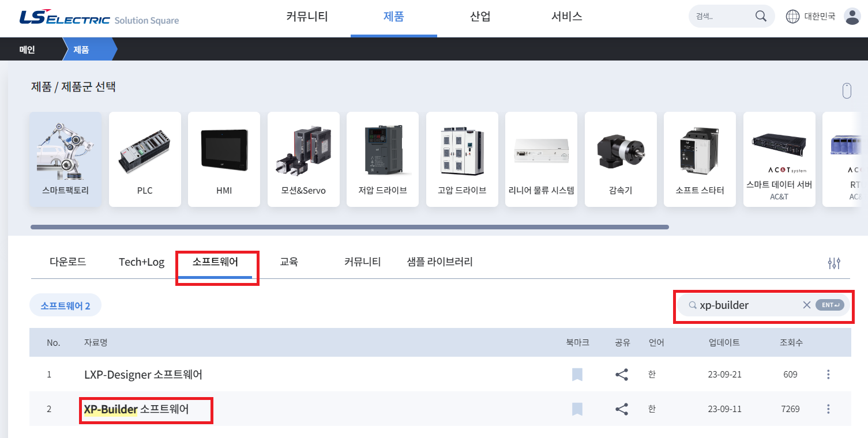Click the 609 view count
This screenshot has height=438, width=868.
[x=790, y=375]
